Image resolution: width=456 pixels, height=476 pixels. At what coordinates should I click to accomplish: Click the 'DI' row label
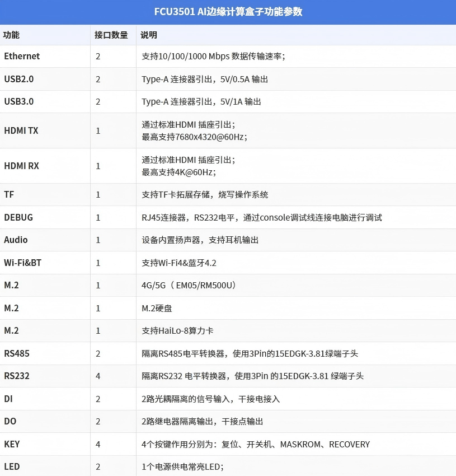pos(8,399)
